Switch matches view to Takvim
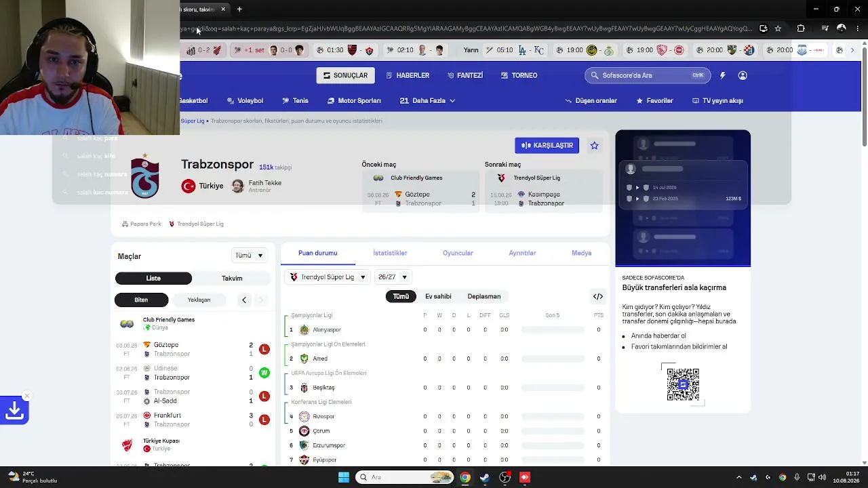Image resolution: width=868 pixels, height=488 pixels. (232, 278)
